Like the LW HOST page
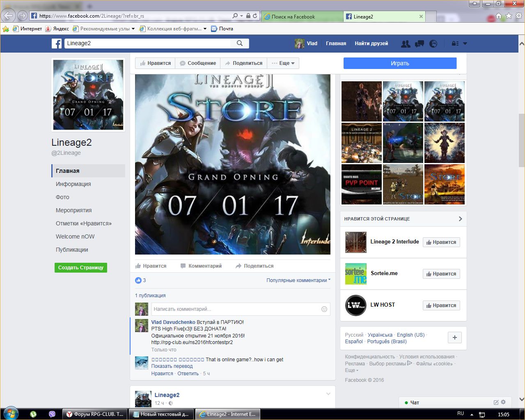This screenshot has width=525, height=420. click(x=441, y=305)
